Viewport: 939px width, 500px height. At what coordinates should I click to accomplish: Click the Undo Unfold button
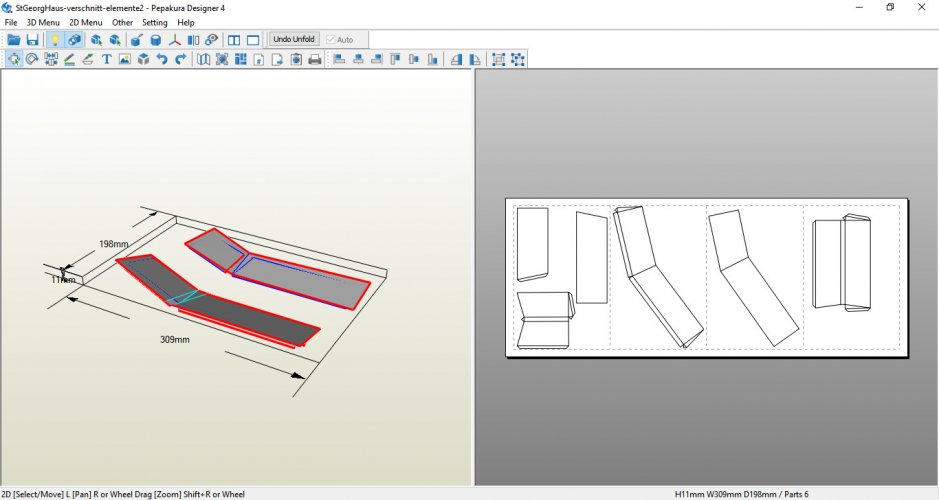point(294,39)
